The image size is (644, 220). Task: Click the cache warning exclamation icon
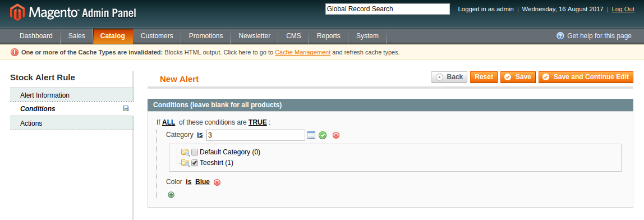pos(15,52)
